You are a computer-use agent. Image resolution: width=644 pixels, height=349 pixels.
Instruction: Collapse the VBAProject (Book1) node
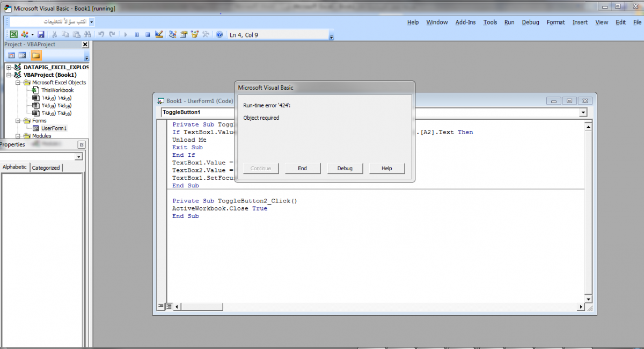tap(9, 75)
